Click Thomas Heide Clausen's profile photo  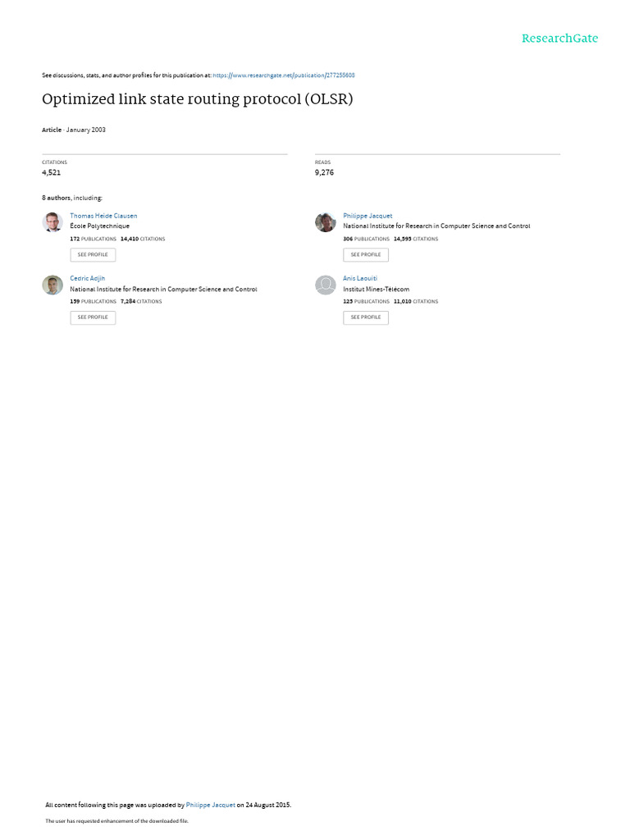pyautogui.click(x=52, y=221)
